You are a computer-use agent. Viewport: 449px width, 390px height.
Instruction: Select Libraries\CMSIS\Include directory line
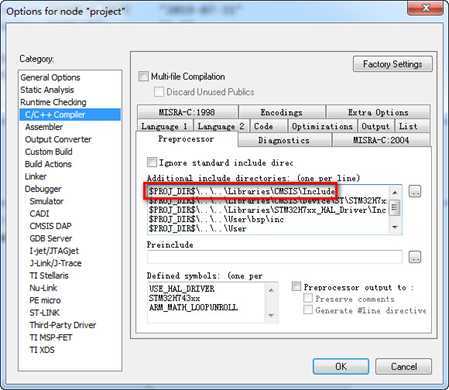(242, 191)
